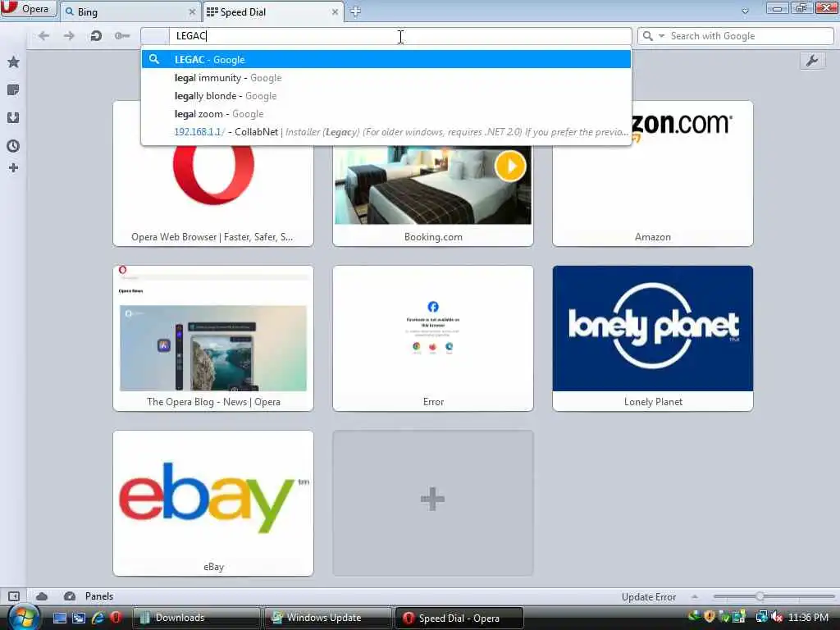Screen dimensions: 840x630
Task: Open the eBay speed dial
Action: coord(213,504)
